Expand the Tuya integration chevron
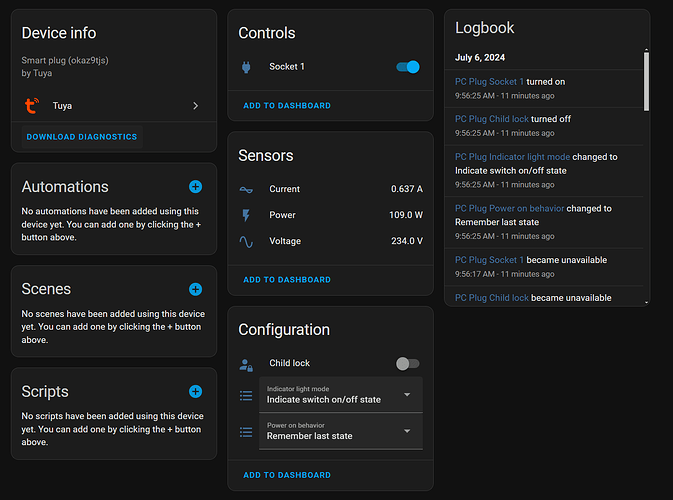 point(195,105)
